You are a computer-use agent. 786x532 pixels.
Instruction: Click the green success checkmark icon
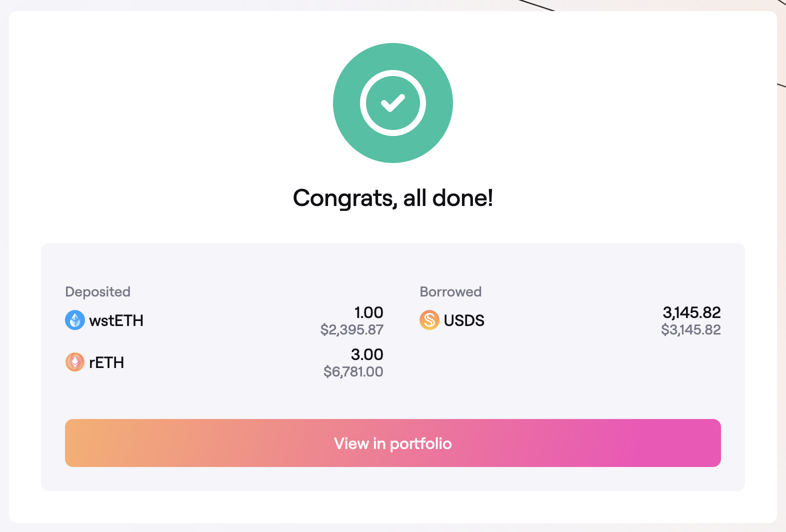pos(393,103)
